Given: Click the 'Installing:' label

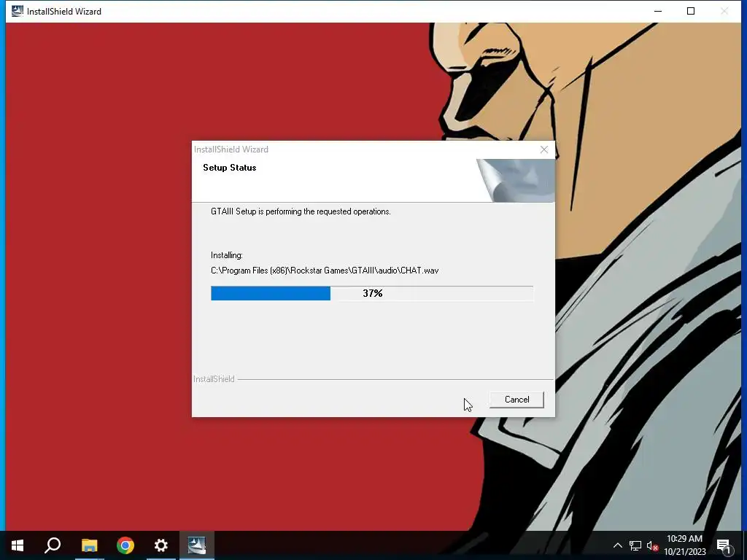Looking at the screenshot, I should click(x=227, y=255).
